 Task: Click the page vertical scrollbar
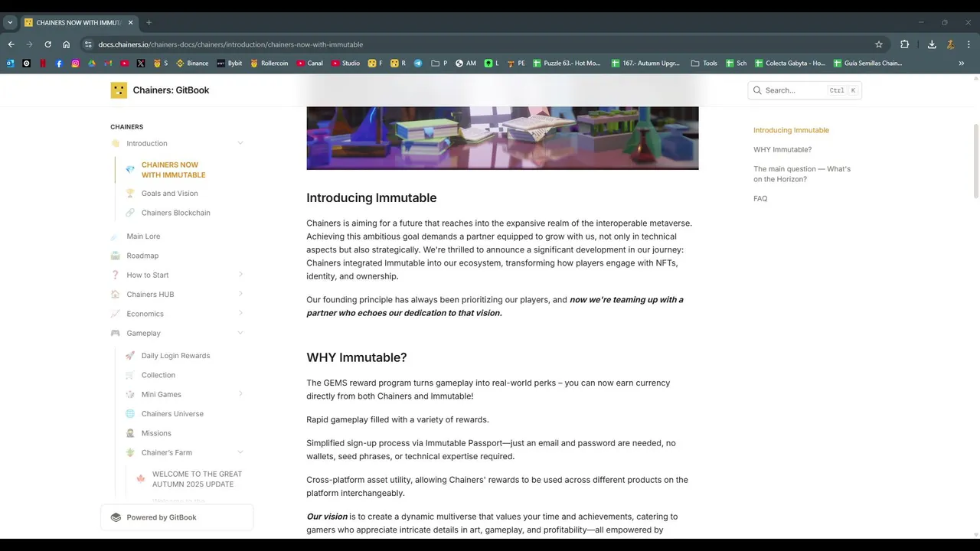click(x=975, y=161)
